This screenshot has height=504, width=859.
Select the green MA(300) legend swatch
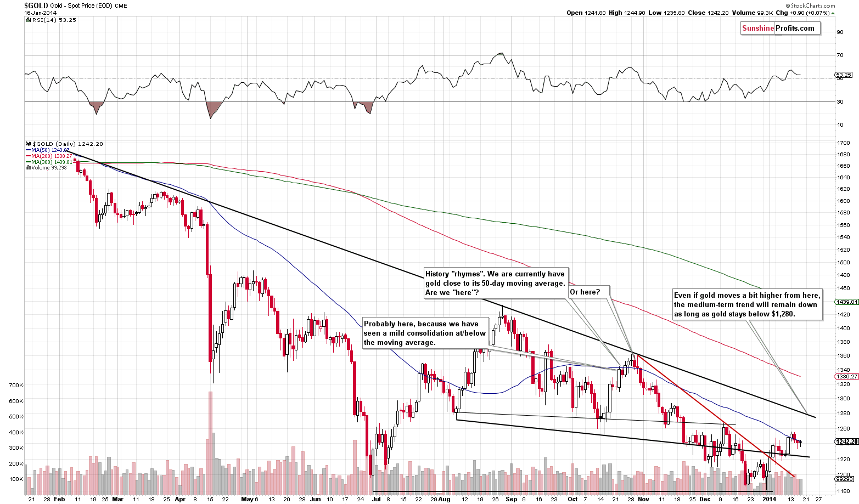point(28,162)
